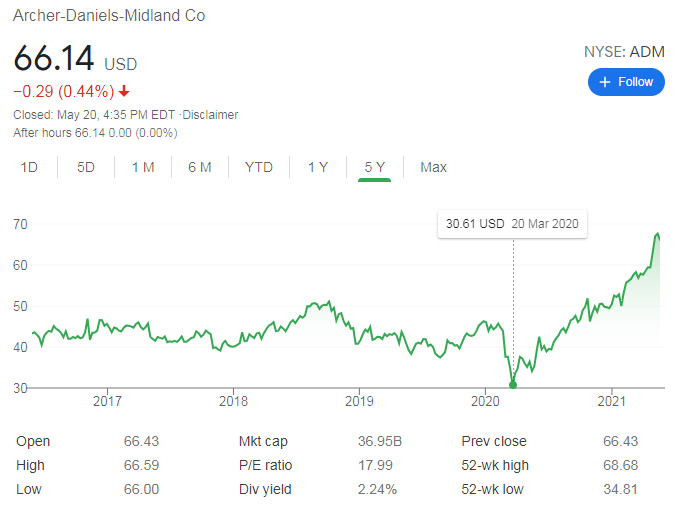Click the Closed: May 20 timestamp
Viewport: 679px width, 512px height.
point(94,115)
